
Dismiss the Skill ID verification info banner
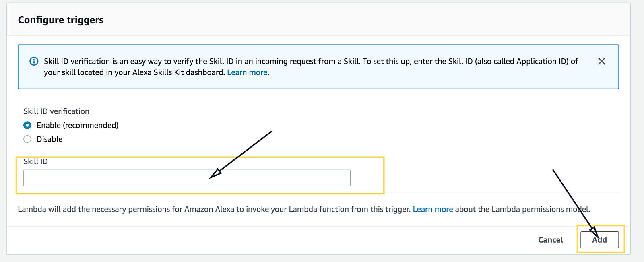(601, 61)
